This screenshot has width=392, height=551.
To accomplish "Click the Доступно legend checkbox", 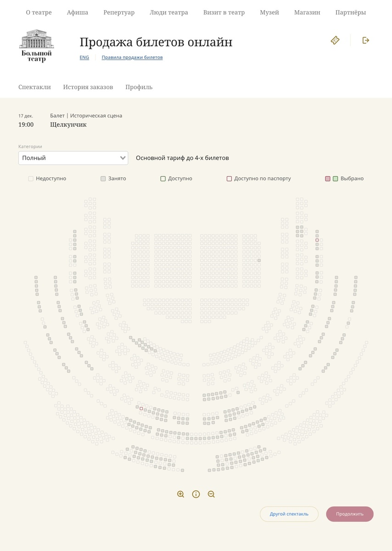I will point(163,178).
